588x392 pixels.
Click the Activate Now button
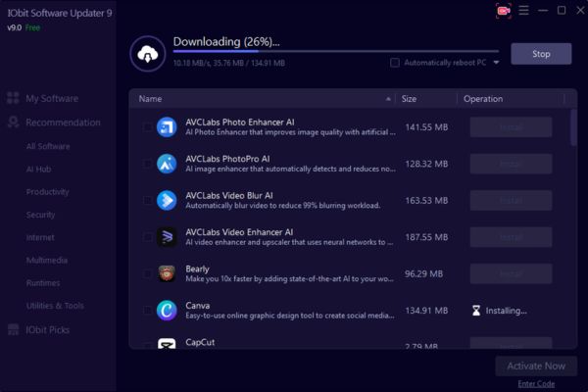click(x=536, y=367)
